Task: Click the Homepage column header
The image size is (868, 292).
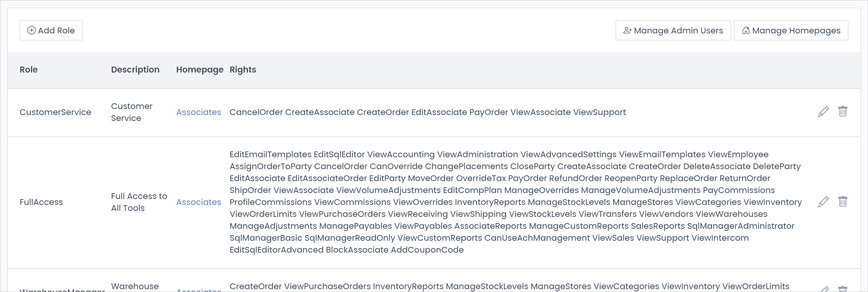Action: [x=200, y=70]
